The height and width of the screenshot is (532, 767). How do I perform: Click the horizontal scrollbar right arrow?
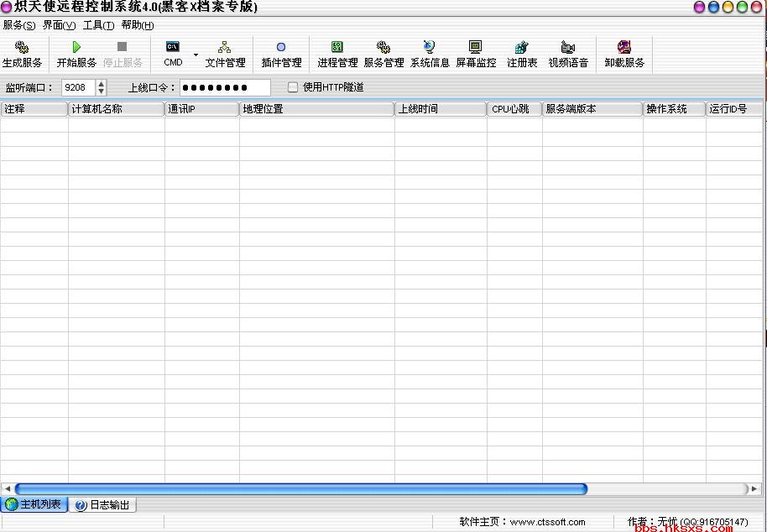click(754, 488)
